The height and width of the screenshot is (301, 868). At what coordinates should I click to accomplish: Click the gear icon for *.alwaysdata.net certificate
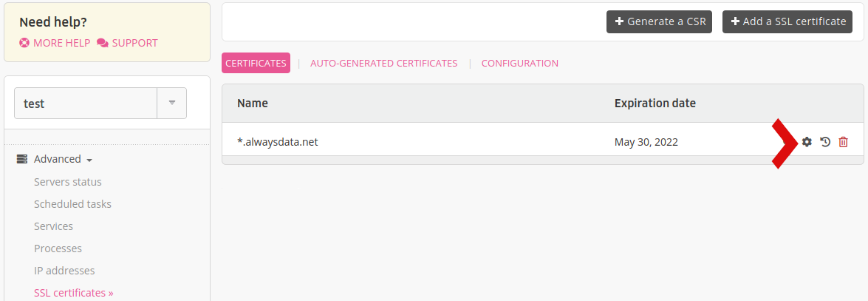pos(807,142)
